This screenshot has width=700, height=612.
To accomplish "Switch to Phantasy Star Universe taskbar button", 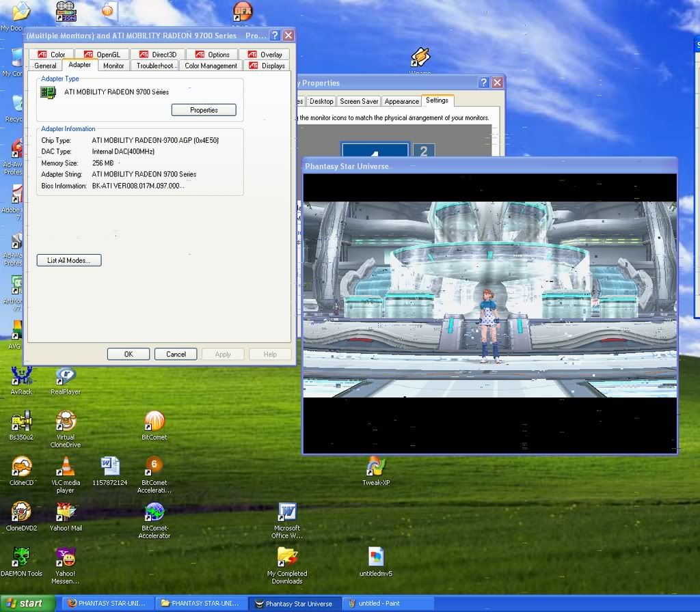I will pyautogui.click(x=295, y=604).
